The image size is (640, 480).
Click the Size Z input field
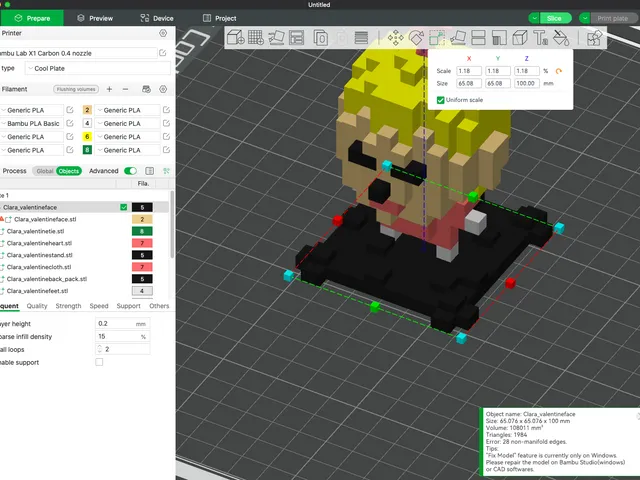click(527, 83)
